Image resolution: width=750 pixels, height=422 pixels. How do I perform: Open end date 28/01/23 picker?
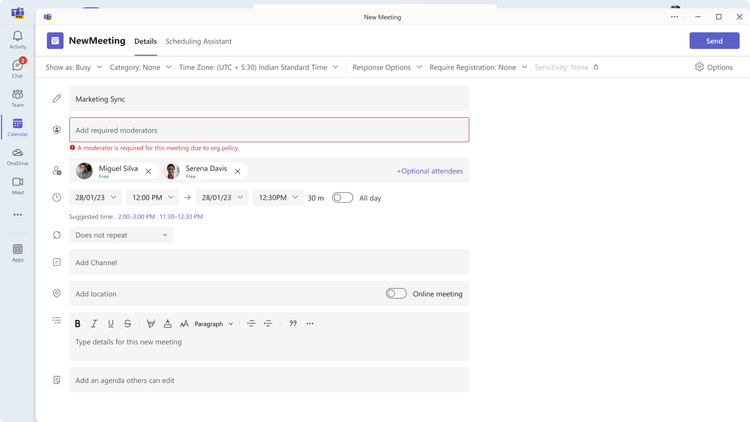222,198
